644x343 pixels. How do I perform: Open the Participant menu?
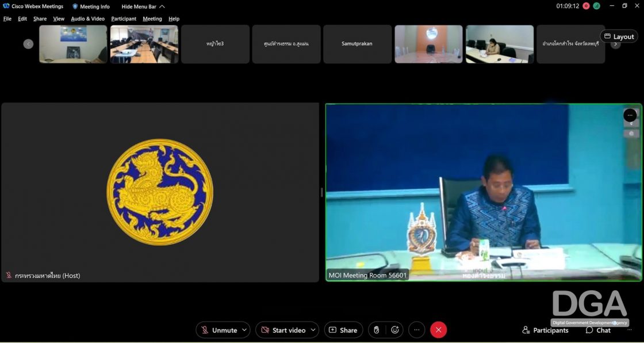click(x=124, y=19)
